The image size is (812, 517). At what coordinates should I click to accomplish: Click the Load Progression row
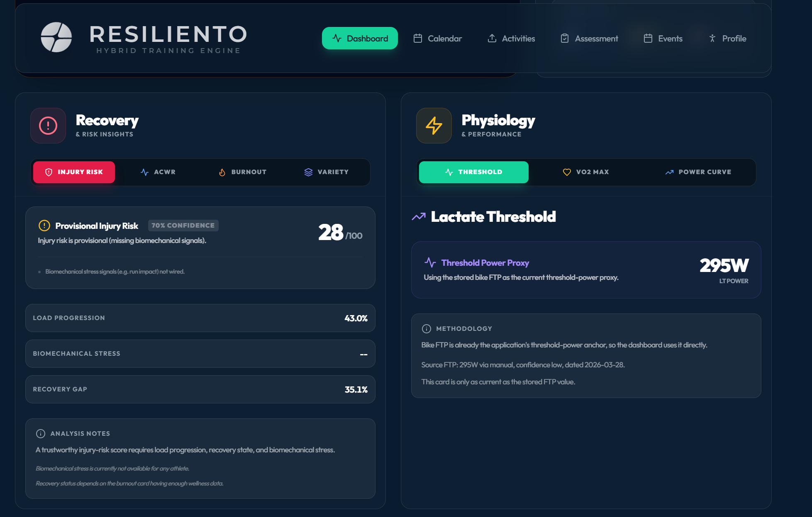200,318
